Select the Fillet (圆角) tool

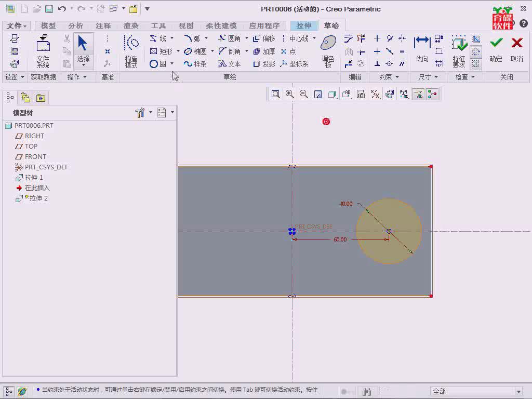[230, 38]
